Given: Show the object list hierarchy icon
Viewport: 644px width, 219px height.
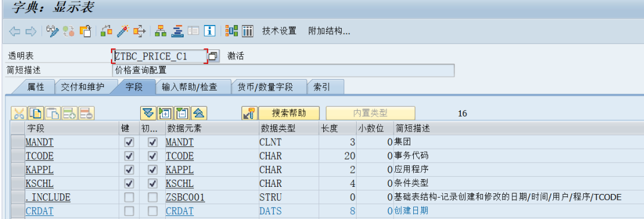Looking at the screenshot, I should tap(160, 31).
